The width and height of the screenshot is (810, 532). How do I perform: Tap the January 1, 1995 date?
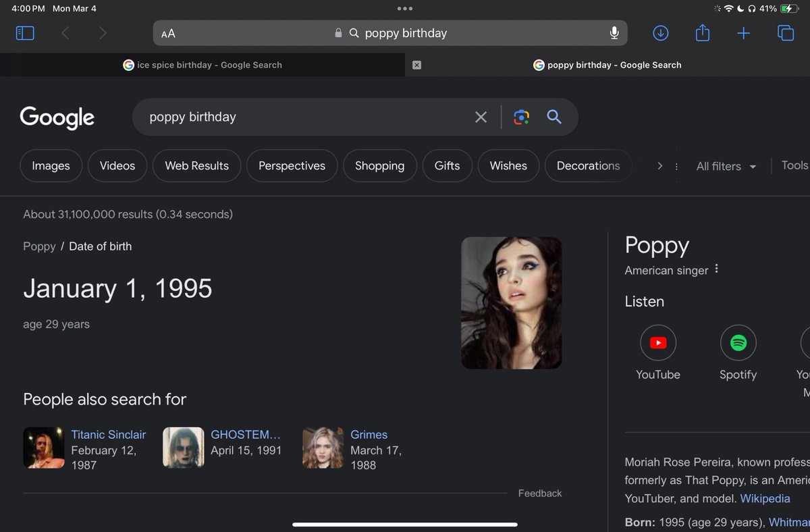click(x=118, y=288)
